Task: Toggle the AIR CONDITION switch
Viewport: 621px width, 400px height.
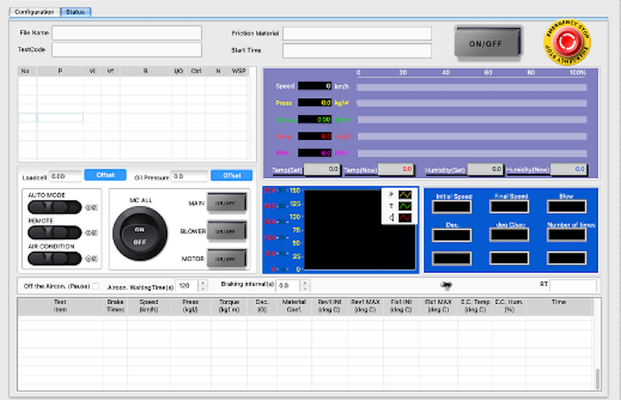Action: point(56,258)
